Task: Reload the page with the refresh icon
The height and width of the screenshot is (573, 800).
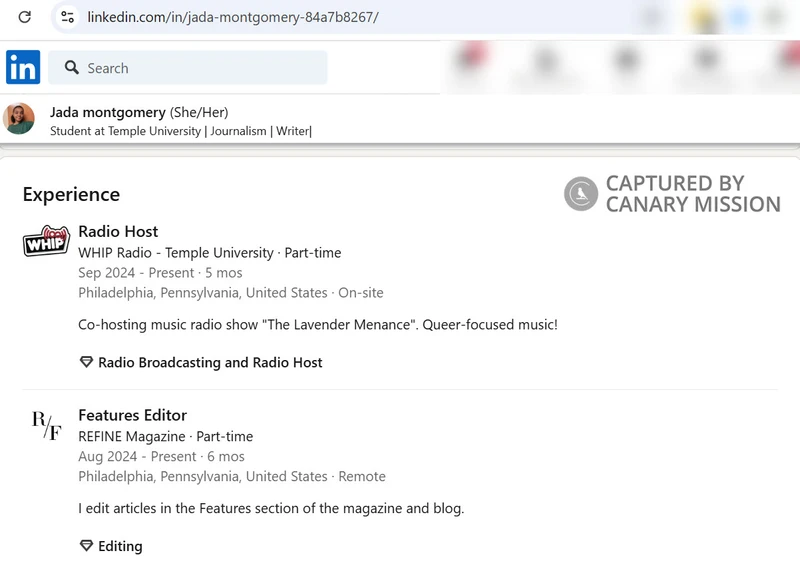Action: click(x=24, y=17)
